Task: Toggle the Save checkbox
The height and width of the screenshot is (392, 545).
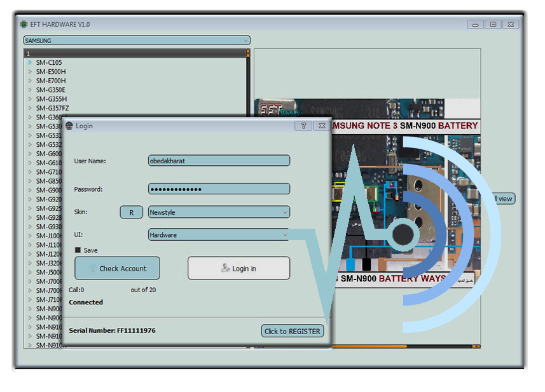Action: (x=78, y=250)
